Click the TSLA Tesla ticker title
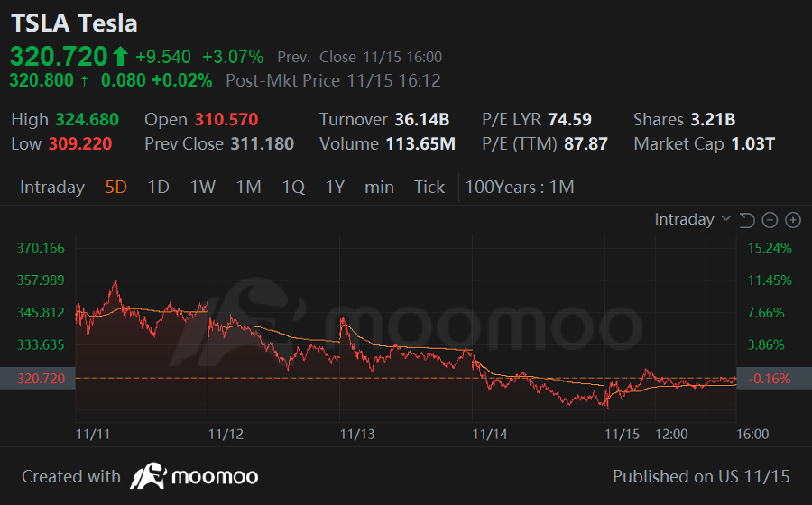The width and height of the screenshot is (812, 505). point(74,23)
